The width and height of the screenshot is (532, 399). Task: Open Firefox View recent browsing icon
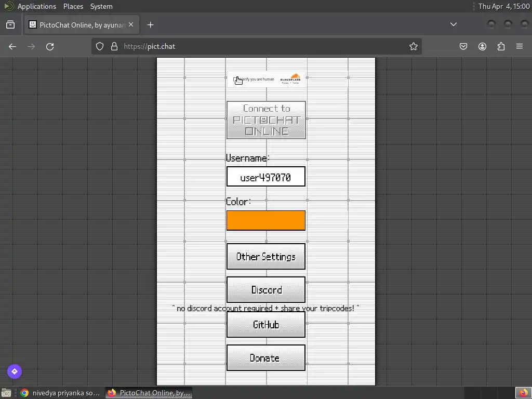[10, 24]
